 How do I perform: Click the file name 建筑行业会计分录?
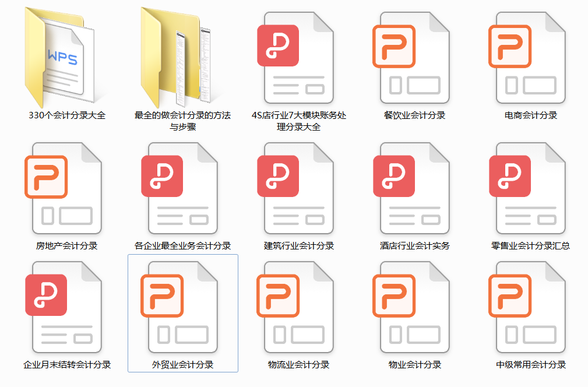point(299,245)
